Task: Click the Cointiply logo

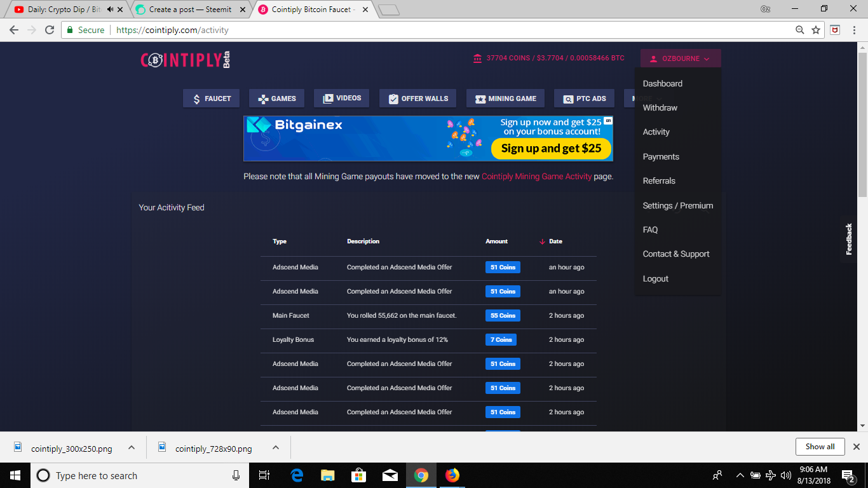Action: 185,60
